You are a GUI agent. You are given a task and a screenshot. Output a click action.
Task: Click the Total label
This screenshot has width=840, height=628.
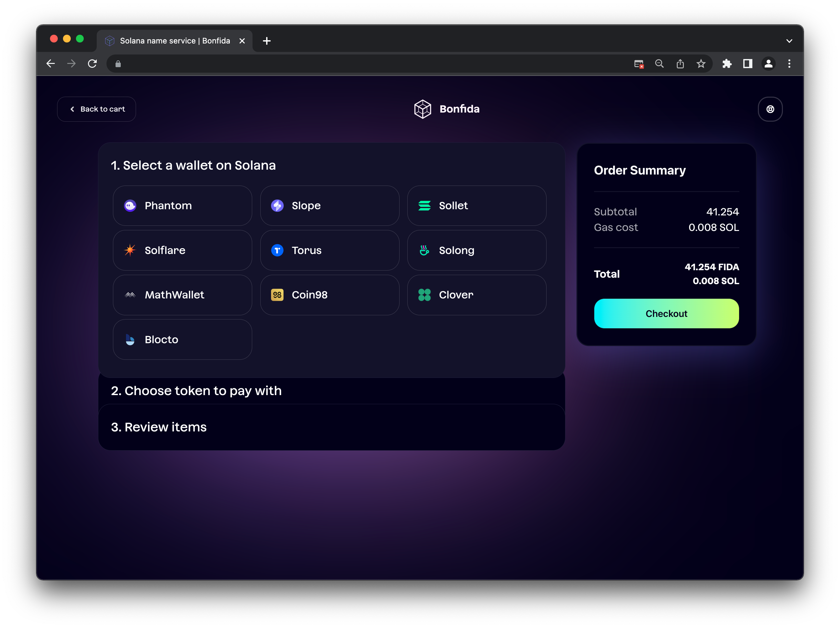click(607, 274)
